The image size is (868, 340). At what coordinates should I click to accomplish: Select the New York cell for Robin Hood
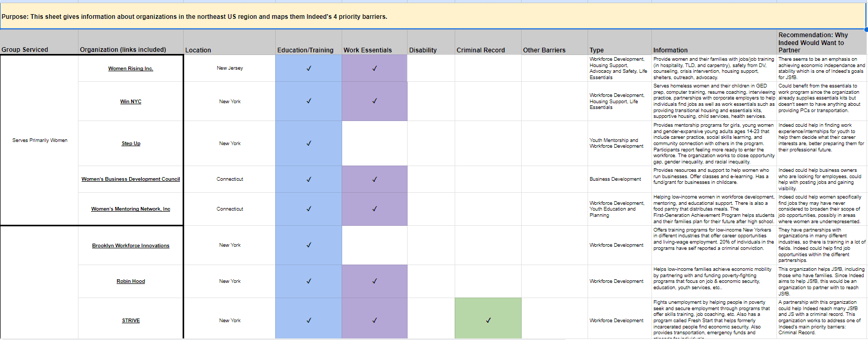pos(229,281)
